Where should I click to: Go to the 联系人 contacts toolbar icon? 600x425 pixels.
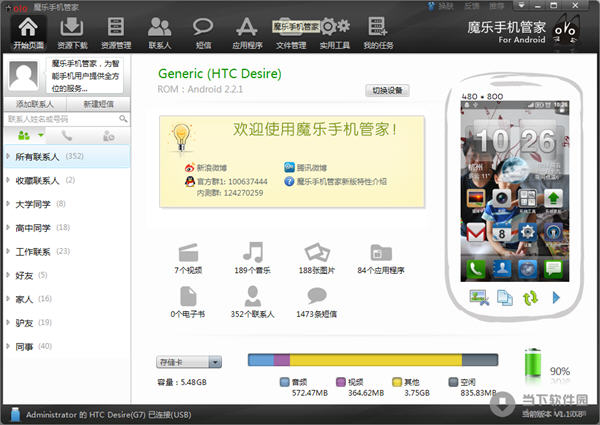(x=160, y=33)
